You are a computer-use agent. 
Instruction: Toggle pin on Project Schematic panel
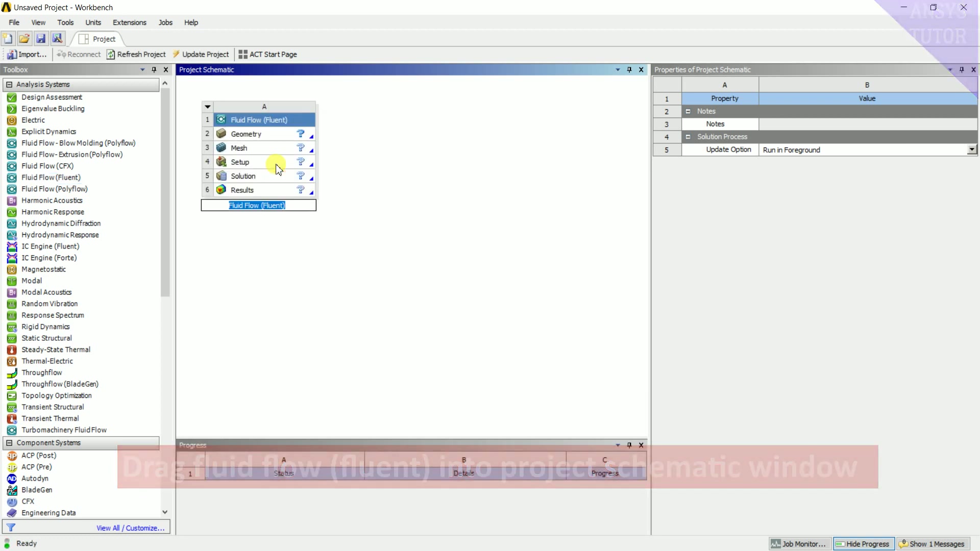(629, 70)
